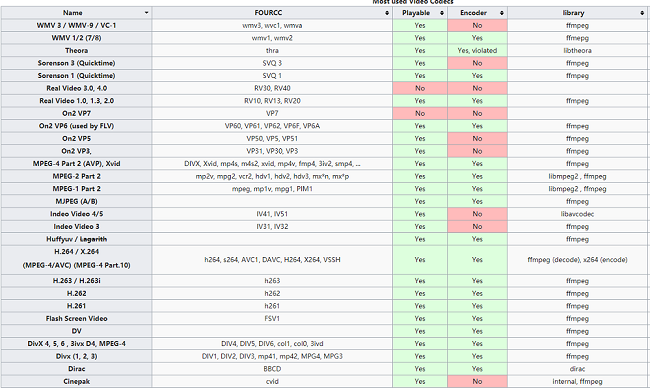This screenshot has width=650, height=391.
Task: Click 'Yes, violated' encoder cell
Action: pos(478,51)
